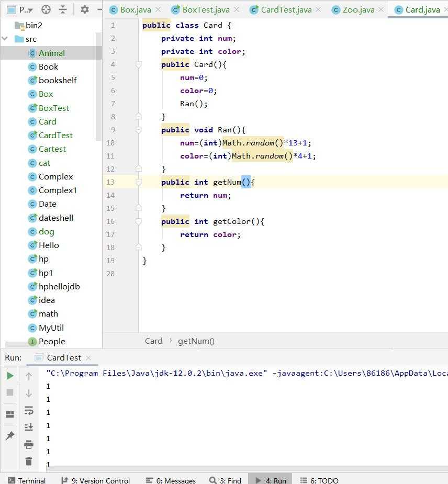Switch to the BoxTest.java tab
Screen dimensions: 448x484
206,10
